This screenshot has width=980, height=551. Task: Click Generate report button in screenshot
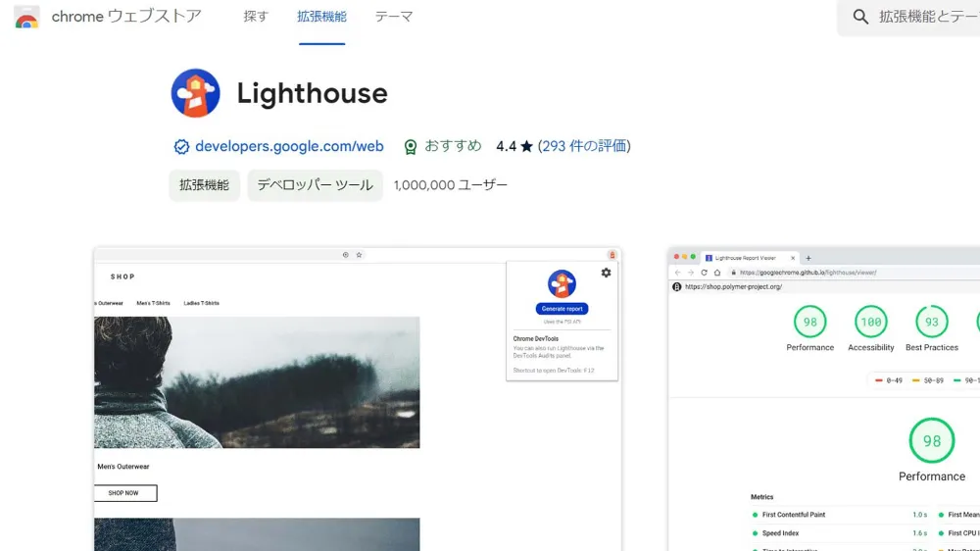562,309
